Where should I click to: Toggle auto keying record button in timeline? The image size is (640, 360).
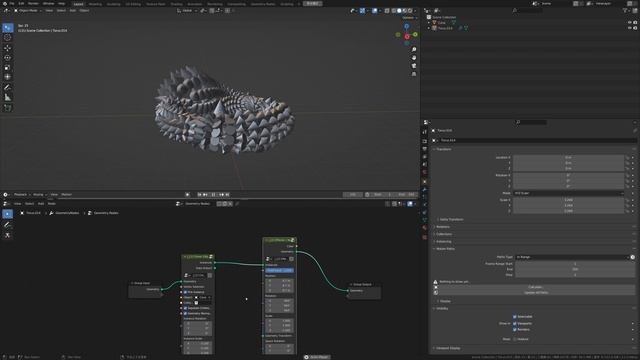click(187, 195)
